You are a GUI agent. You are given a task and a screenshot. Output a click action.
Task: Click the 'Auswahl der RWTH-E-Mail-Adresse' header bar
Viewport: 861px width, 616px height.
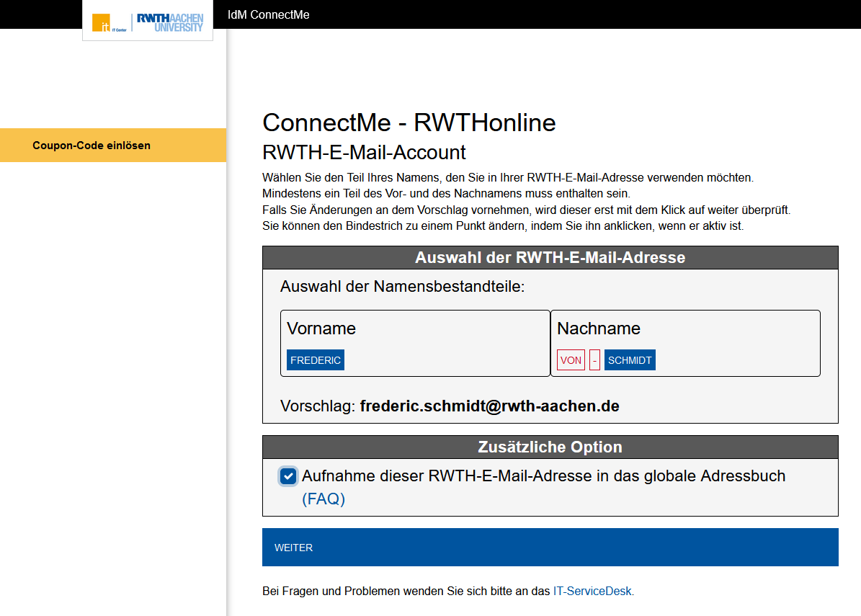550,257
